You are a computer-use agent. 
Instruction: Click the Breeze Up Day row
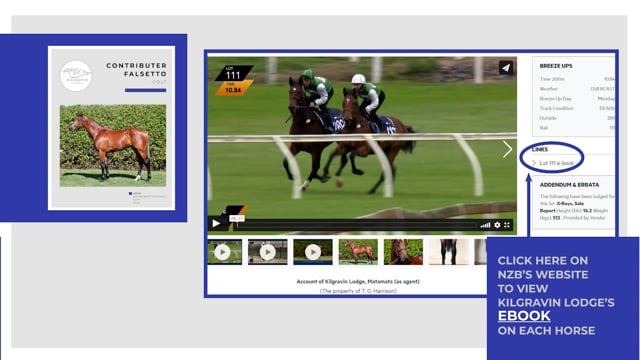coord(577,98)
